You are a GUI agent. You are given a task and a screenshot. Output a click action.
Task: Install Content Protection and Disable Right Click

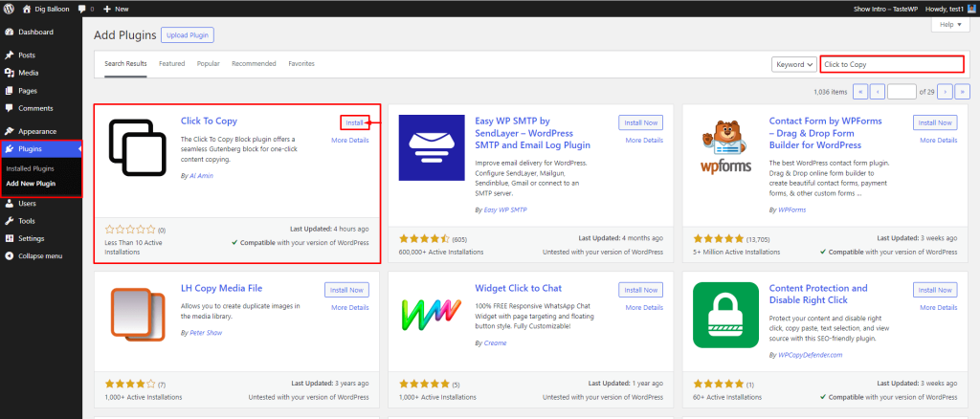pos(935,290)
